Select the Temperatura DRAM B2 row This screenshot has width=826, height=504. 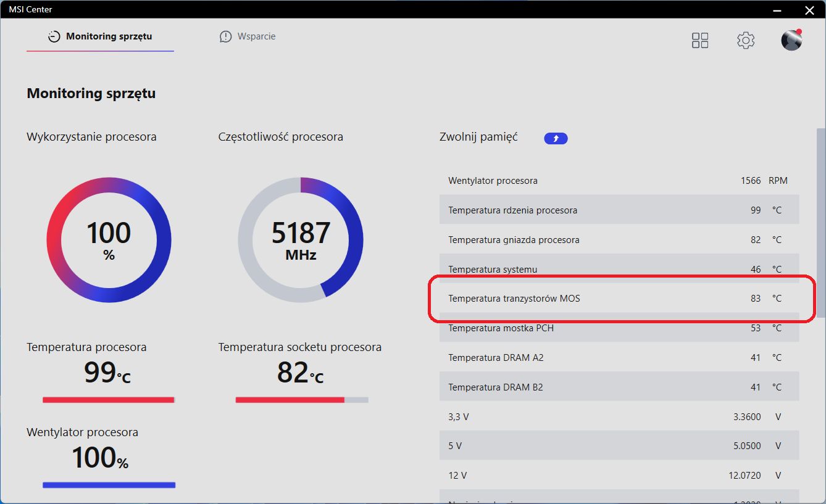point(619,387)
